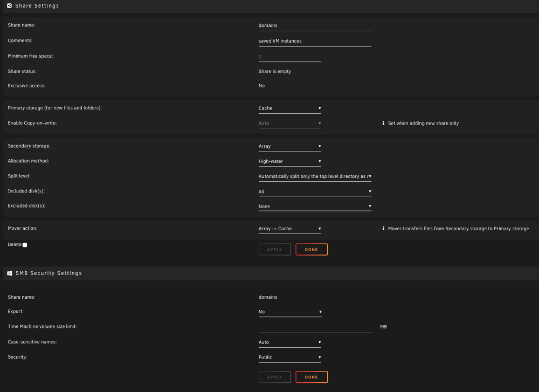Click the SMB Security Settings Windows icon
Screen dimensions: 539x392
10,273
